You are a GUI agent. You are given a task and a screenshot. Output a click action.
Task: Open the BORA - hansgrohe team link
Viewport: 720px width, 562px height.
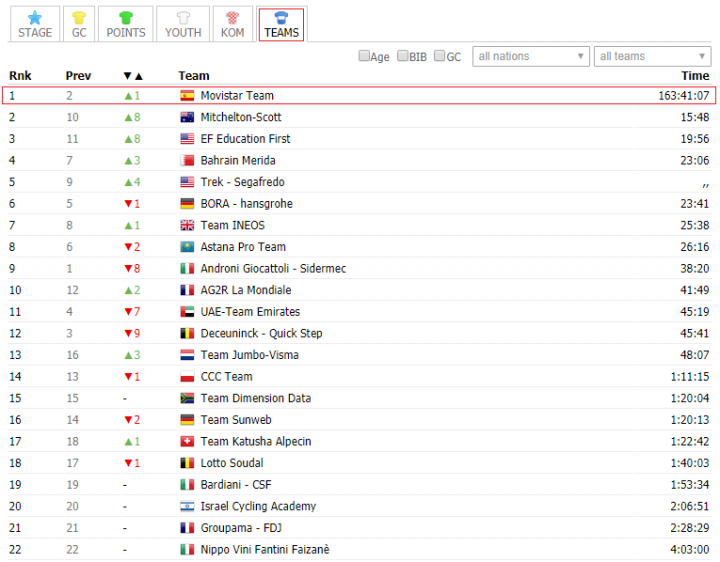247,203
